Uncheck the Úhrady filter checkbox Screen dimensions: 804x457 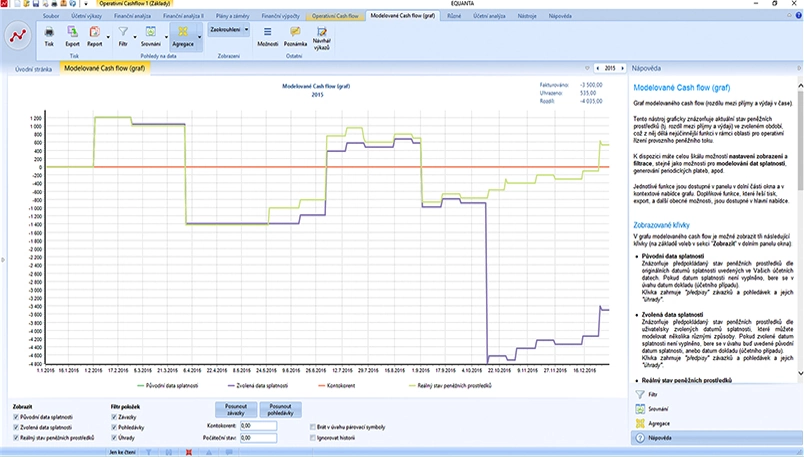[x=114, y=438]
